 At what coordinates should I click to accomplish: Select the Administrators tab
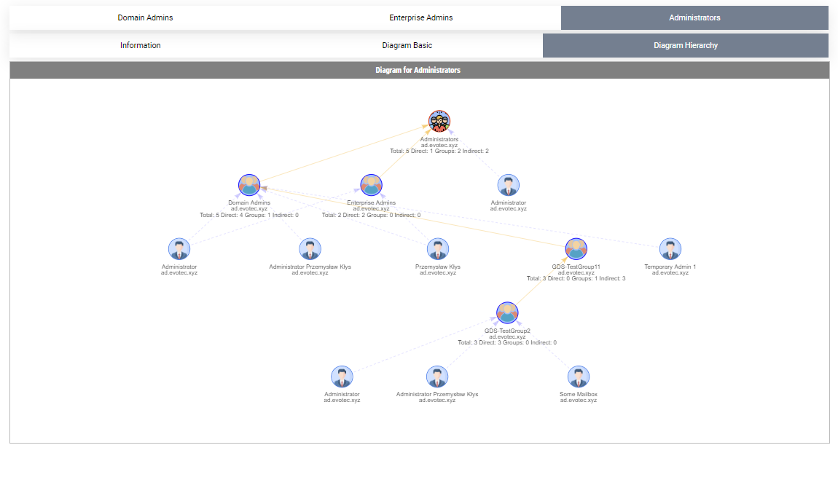coord(695,17)
